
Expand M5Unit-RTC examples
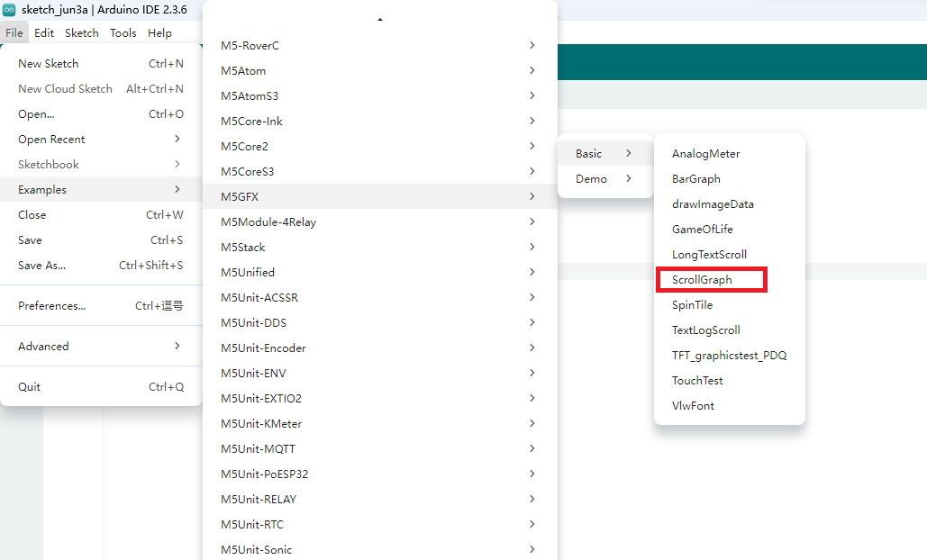pos(380,525)
